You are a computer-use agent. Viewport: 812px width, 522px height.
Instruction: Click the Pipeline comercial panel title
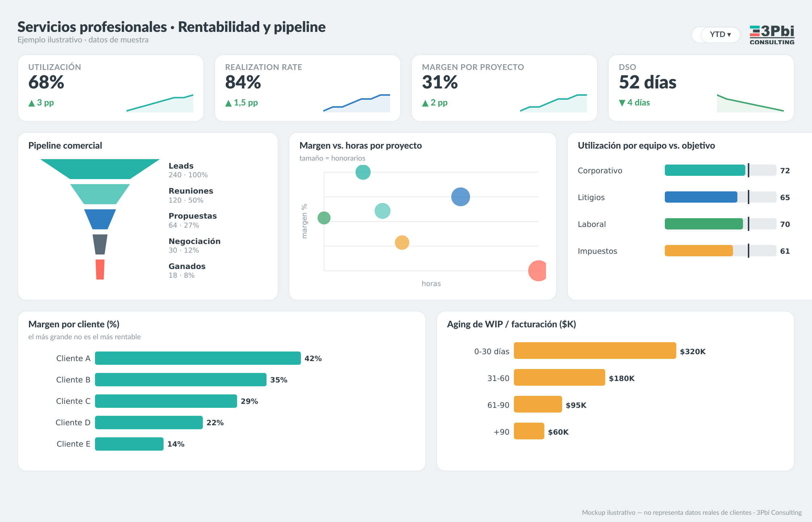click(65, 145)
